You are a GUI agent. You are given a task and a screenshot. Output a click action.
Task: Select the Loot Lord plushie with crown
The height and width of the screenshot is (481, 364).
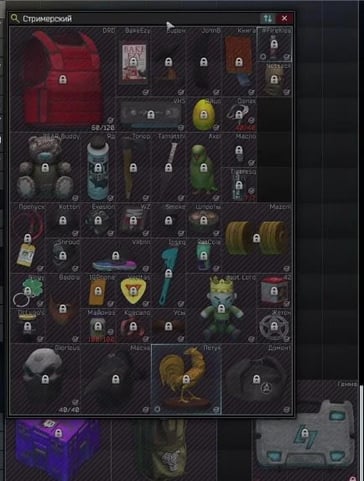221,308
